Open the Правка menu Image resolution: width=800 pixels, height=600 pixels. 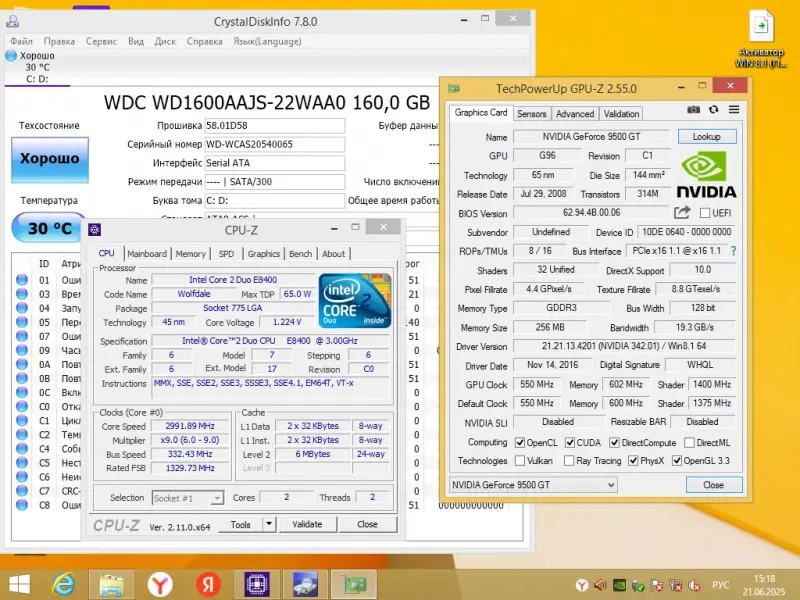click(x=59, y=41)
